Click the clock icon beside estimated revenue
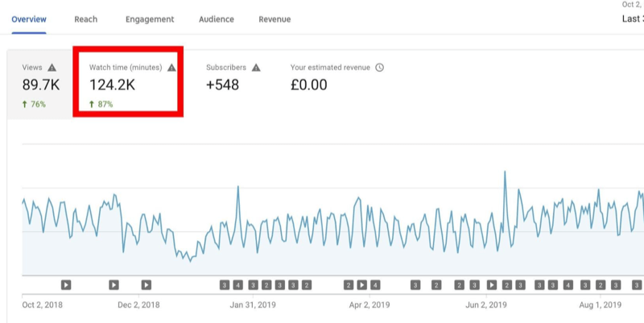Viewport: 644px width, 323px height. 380,68
